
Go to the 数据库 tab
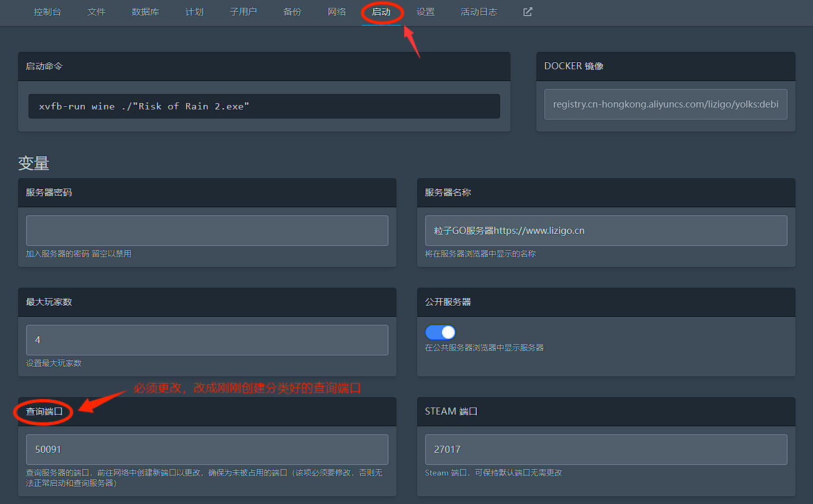click(x=145, y=12)
